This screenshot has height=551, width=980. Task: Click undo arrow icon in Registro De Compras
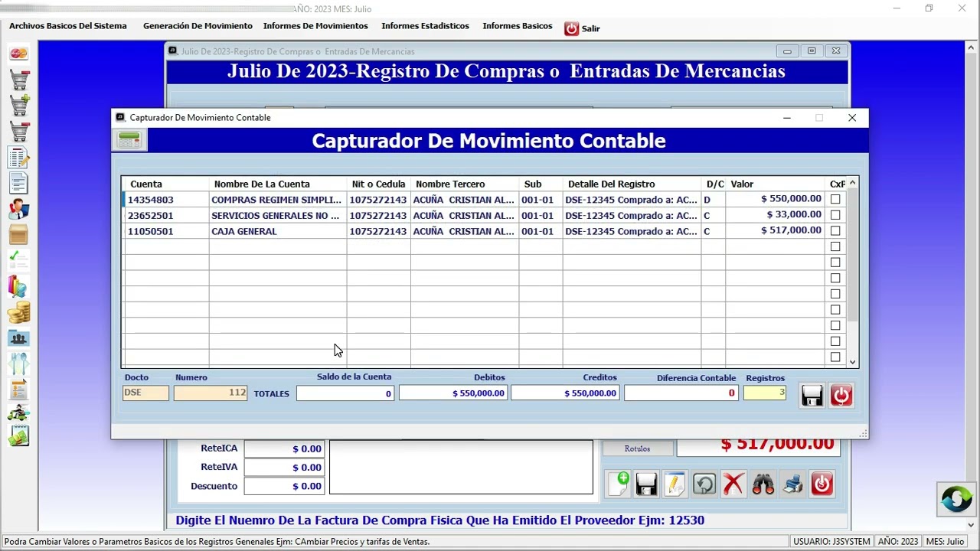coord(704,484)
